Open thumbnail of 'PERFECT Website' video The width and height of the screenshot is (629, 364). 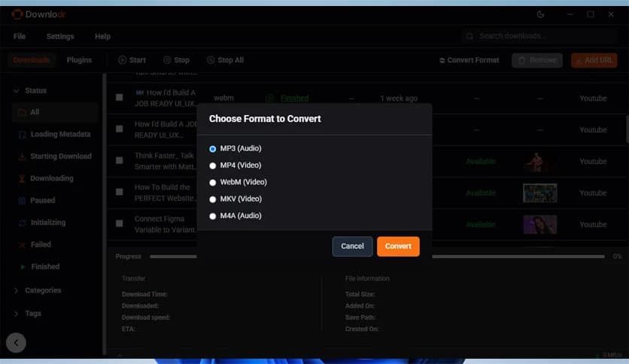[x=539, y=193]
